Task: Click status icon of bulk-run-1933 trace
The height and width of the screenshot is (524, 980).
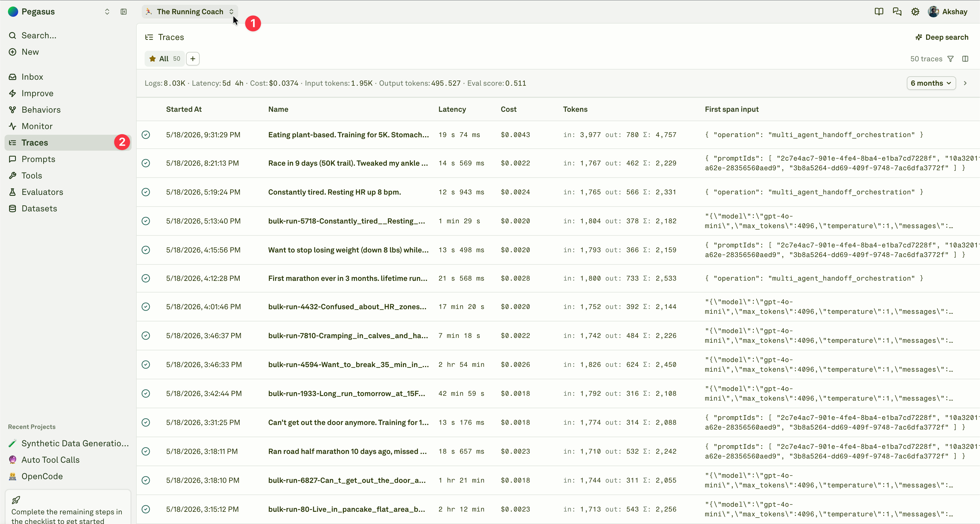Action: click(146, 393)
